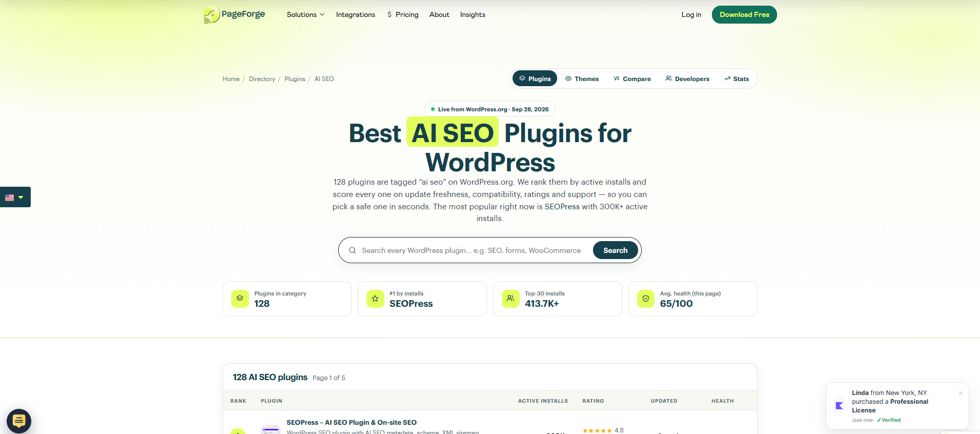Dismiss the Linda purchase notification

pos(961,393)
